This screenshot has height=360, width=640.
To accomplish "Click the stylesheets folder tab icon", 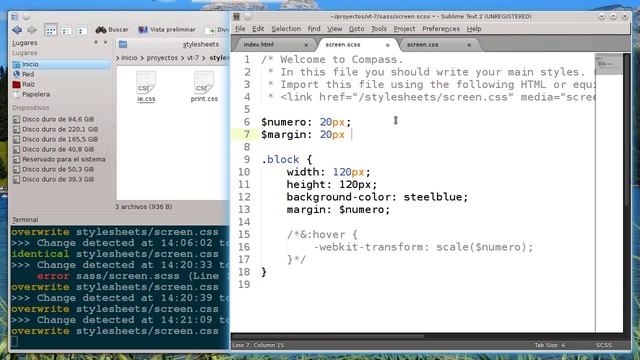I will coord(123,44).
